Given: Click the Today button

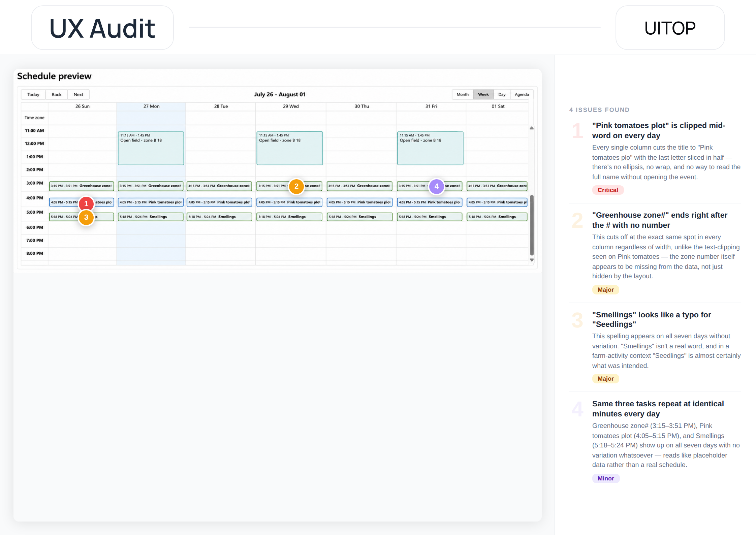Looking at the screenshot, I should (x=33, y=95).
